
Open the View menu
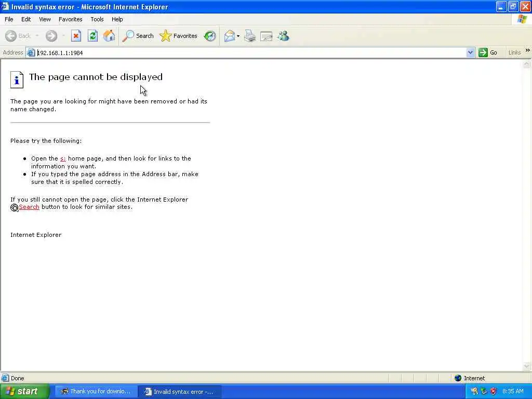click(45, 19)
